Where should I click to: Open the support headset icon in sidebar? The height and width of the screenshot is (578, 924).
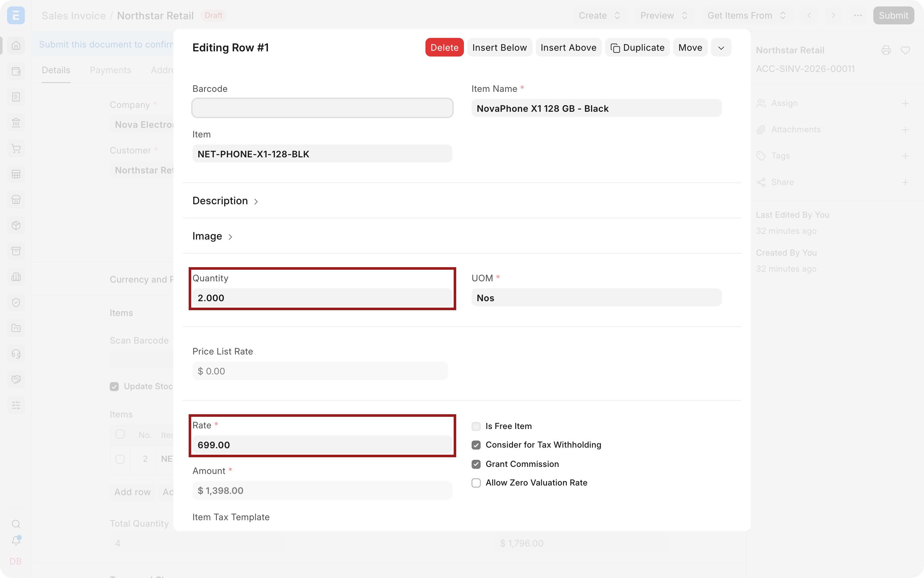16,354
